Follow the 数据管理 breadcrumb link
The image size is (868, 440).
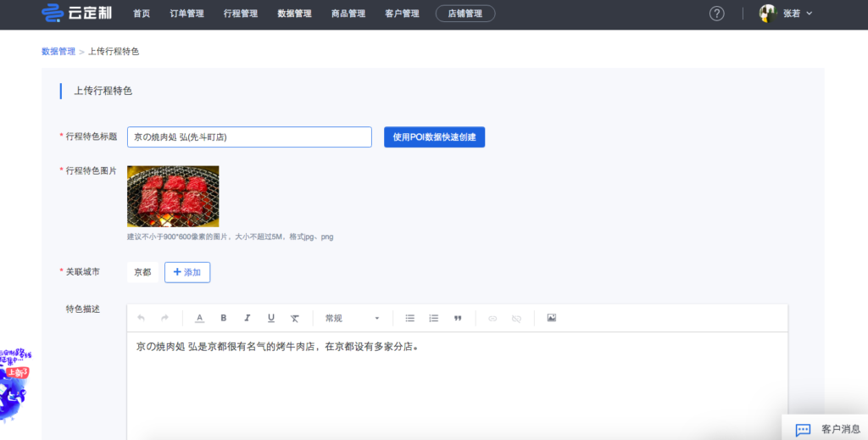coord(58,52)
